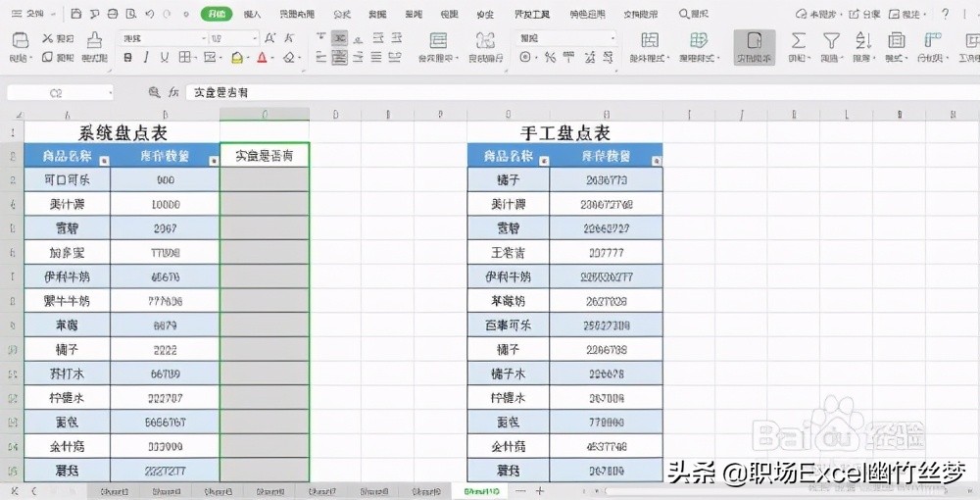Select the 王老吉 cell in manual table
980x500 pixels.
point(508,253)
